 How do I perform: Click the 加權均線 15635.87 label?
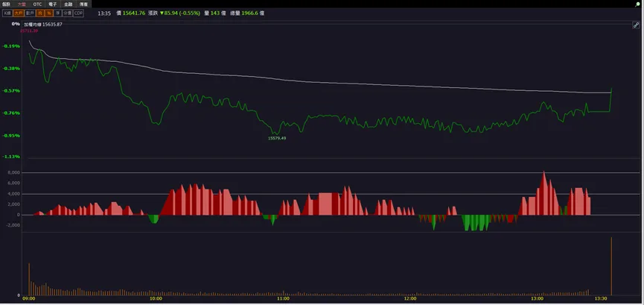pyautogui.click(x=42, y=25)
